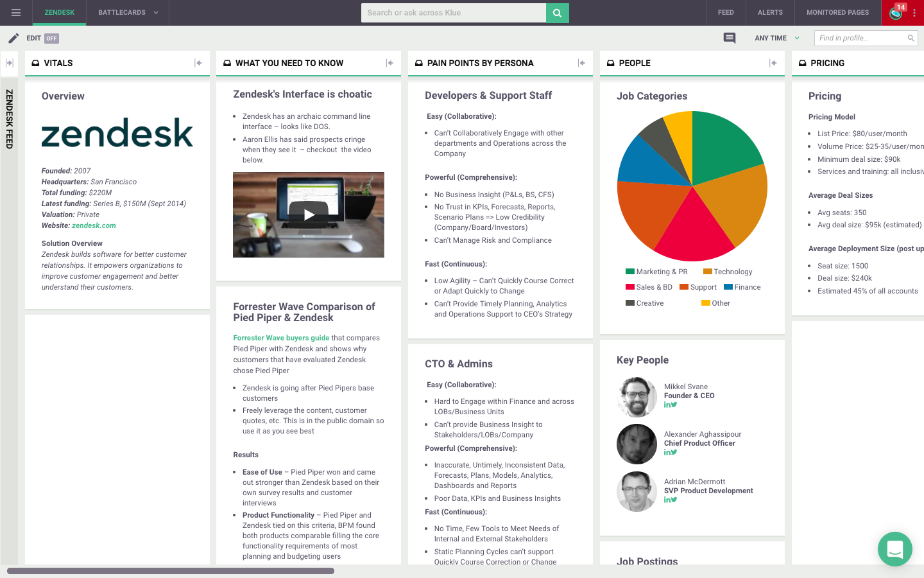Click the CTO & Admins card title
924x578 pixels.
coord(459,364)
